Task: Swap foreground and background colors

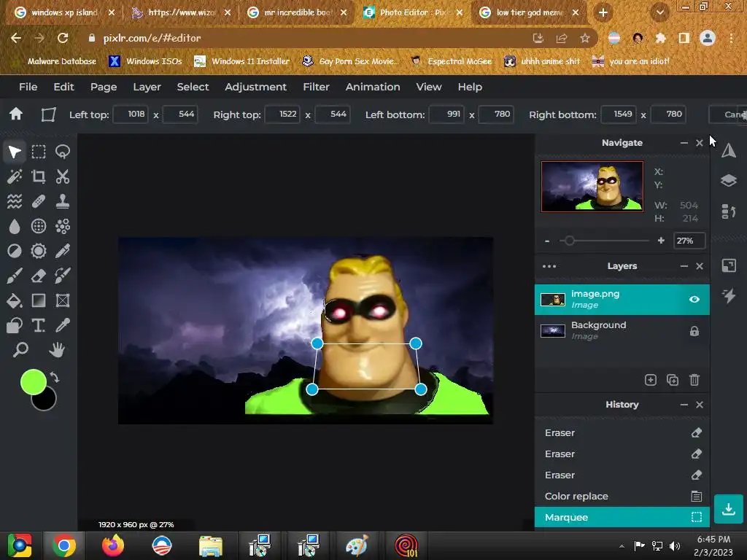Action: [54, 378]
